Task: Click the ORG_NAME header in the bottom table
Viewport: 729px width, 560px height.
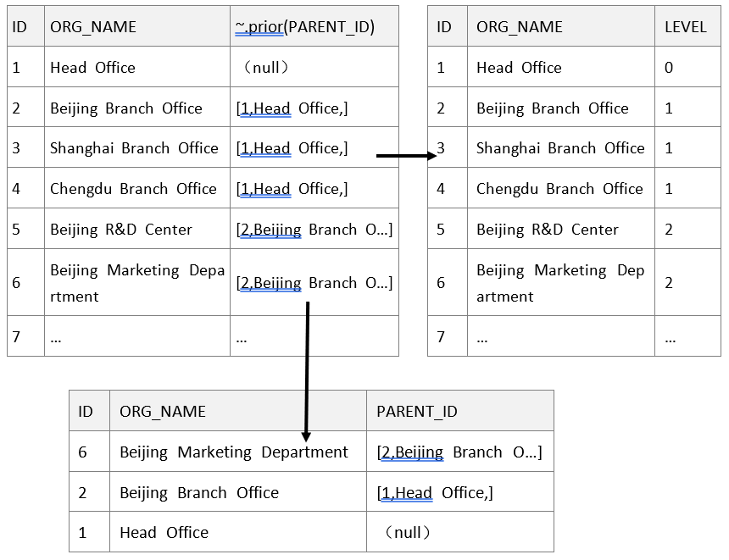Action: tap(163, 412)
